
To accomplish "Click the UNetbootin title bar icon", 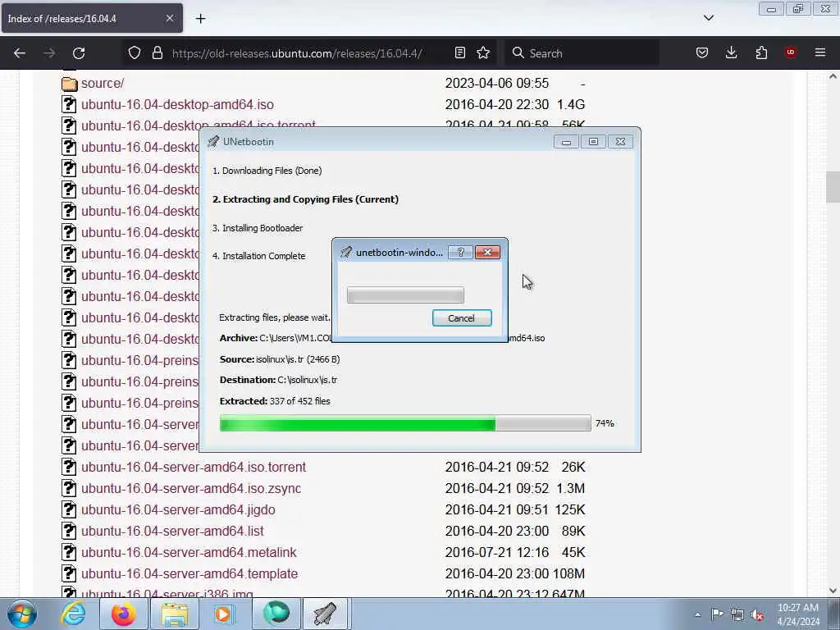I will 213,141.
